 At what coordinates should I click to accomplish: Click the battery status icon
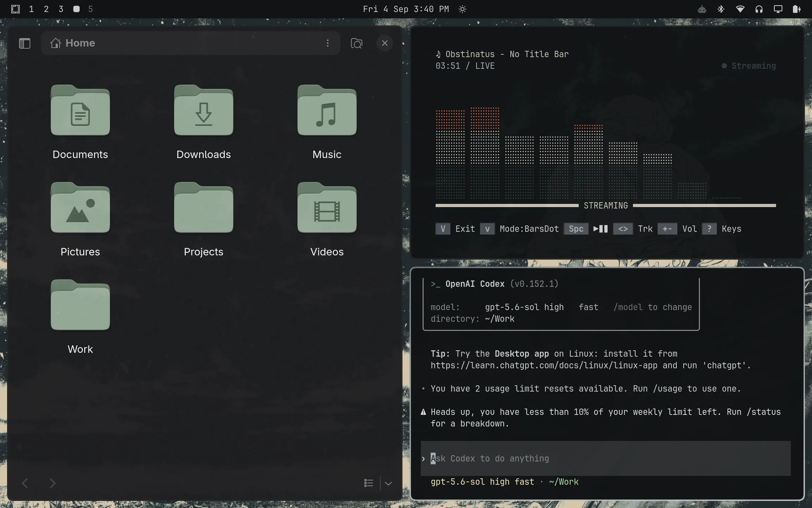click(797, 9)
